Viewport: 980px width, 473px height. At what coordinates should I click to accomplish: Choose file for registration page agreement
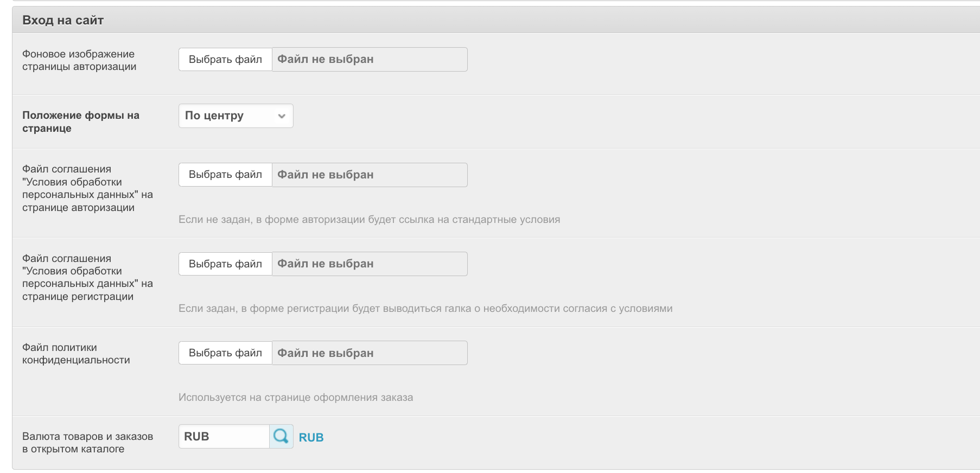tap(225, 264)
